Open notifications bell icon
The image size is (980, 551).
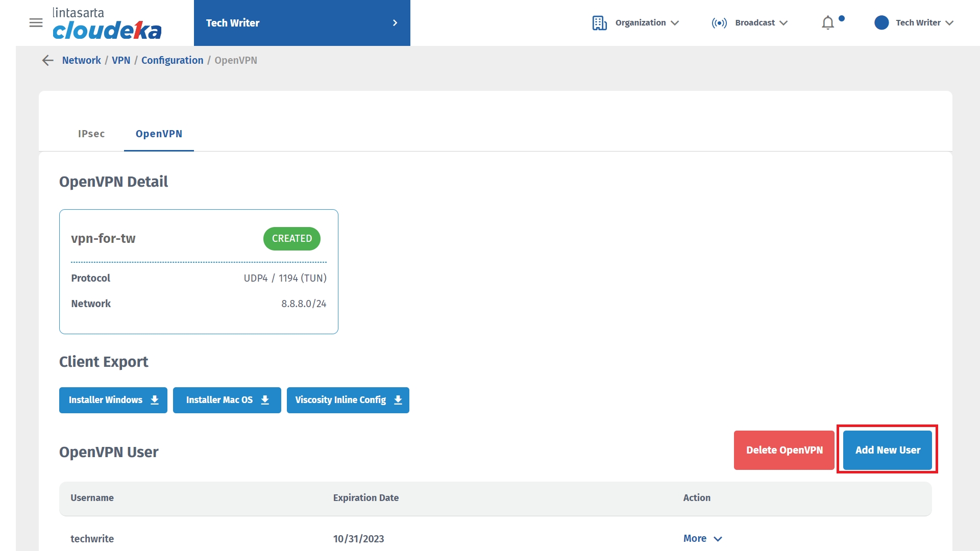[828, 23]
